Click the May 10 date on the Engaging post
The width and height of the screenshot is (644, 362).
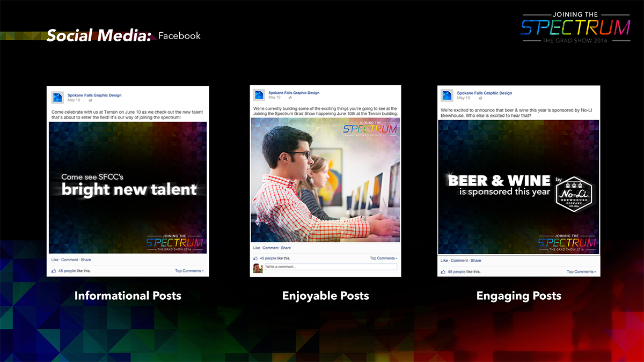(463, 98)
